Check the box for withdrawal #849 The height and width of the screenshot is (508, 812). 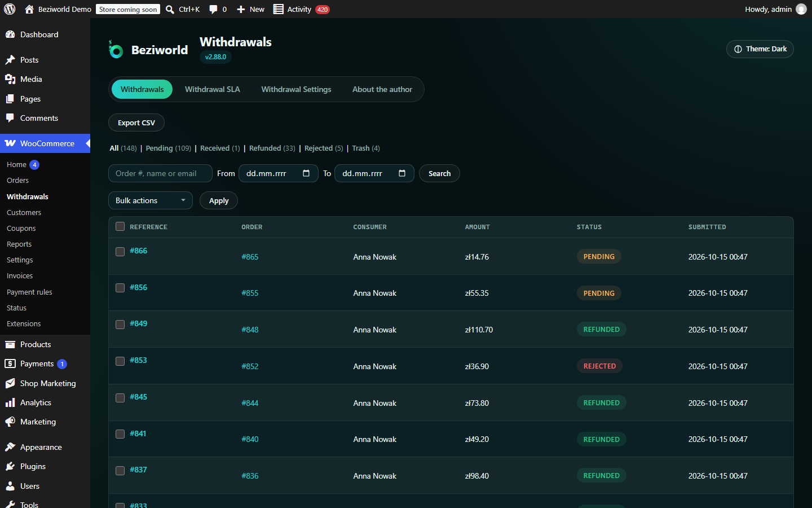click(x=120, y=325)
